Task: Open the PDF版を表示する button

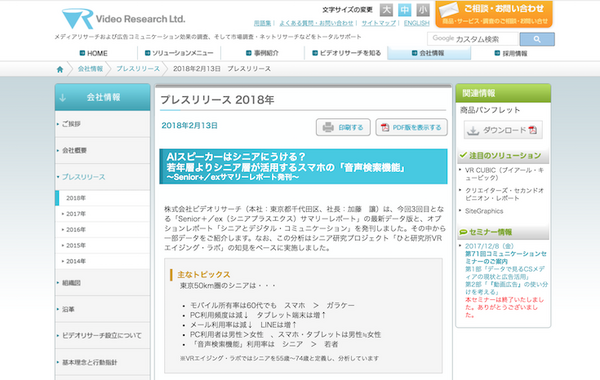Action: tap(411, 127)
